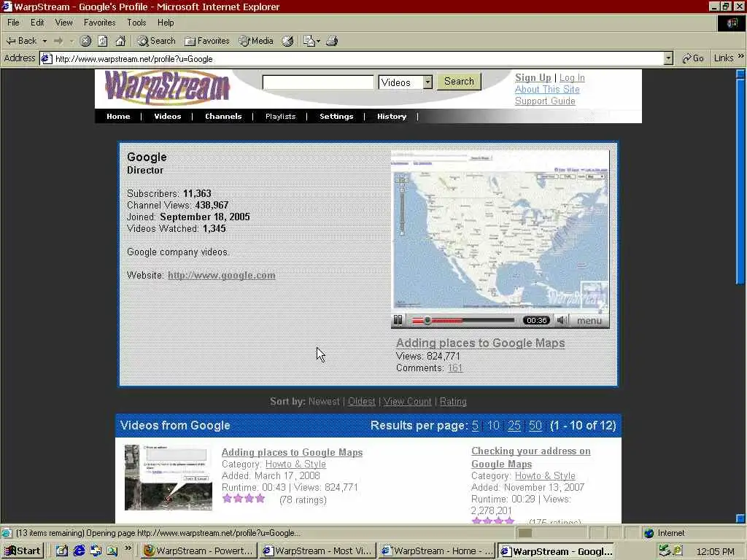Follow the Sign Up link
Image resolution: width=747 pixels, height=560 pixels.
[x=533, y=77]
